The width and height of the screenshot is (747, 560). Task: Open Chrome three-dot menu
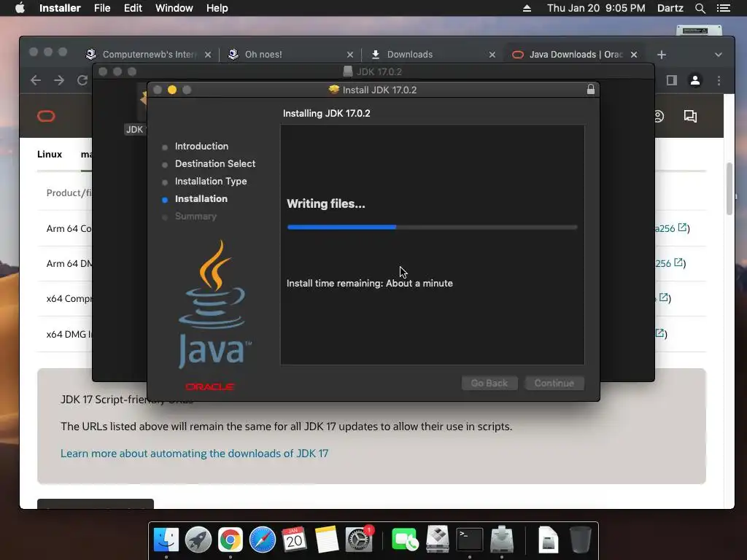719,80
